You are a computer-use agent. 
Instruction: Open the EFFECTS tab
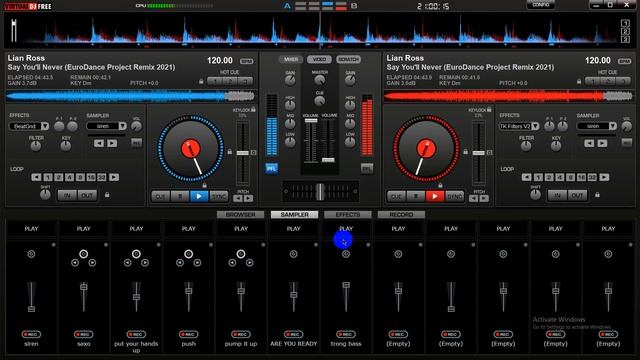[348, 214]
